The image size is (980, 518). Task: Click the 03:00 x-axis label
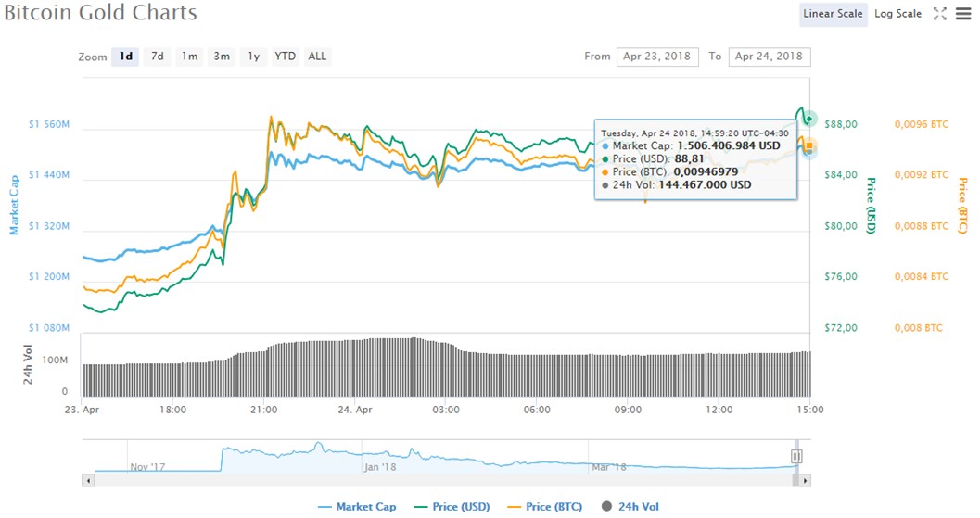(446, 410)
